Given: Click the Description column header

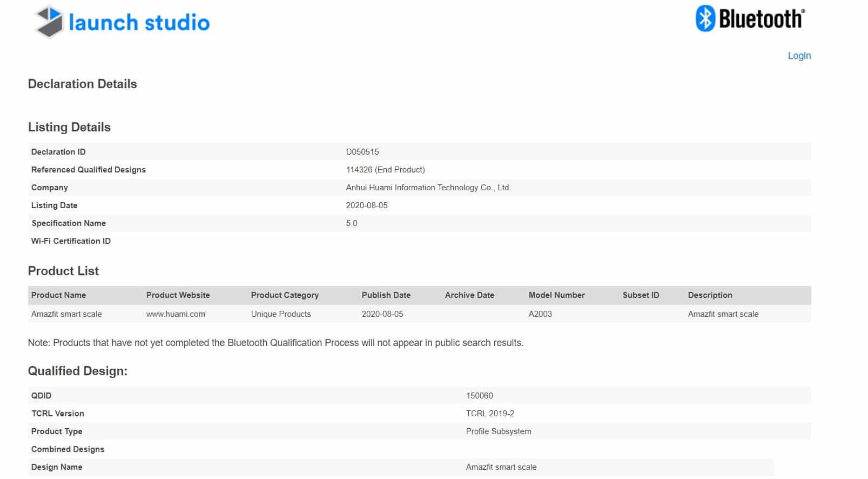Looking at the screenshot, I should (710, 295).
